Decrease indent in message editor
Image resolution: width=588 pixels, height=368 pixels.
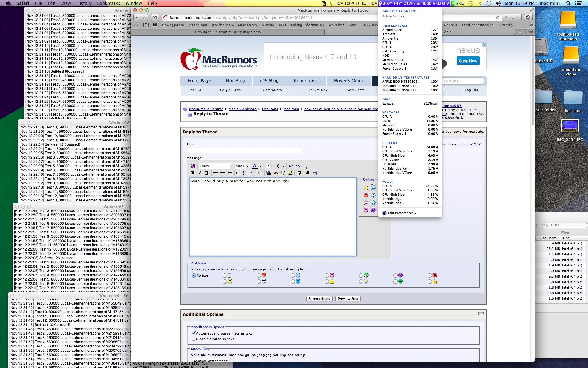pos(253,173)
